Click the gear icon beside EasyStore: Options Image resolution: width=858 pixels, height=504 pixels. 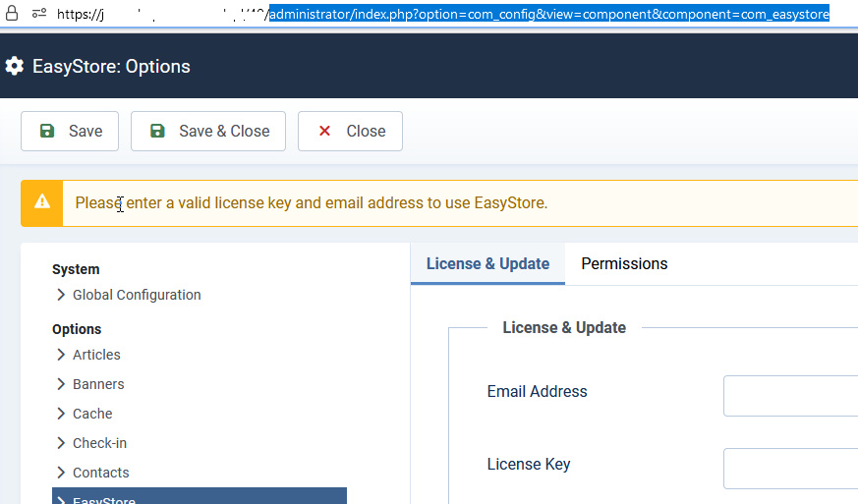(x=14, y=67)
